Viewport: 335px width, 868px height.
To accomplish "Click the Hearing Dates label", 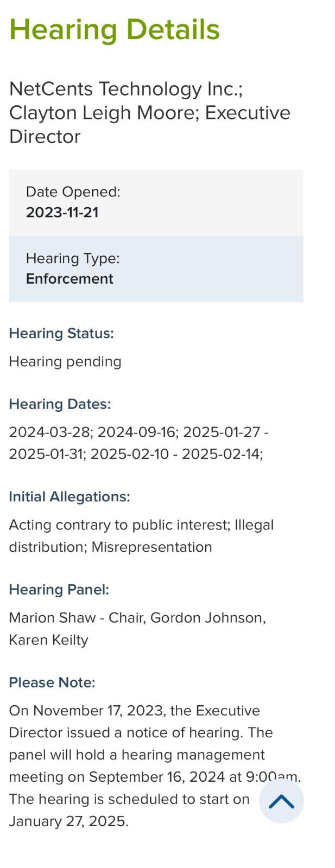I will (x=60, y=404).
